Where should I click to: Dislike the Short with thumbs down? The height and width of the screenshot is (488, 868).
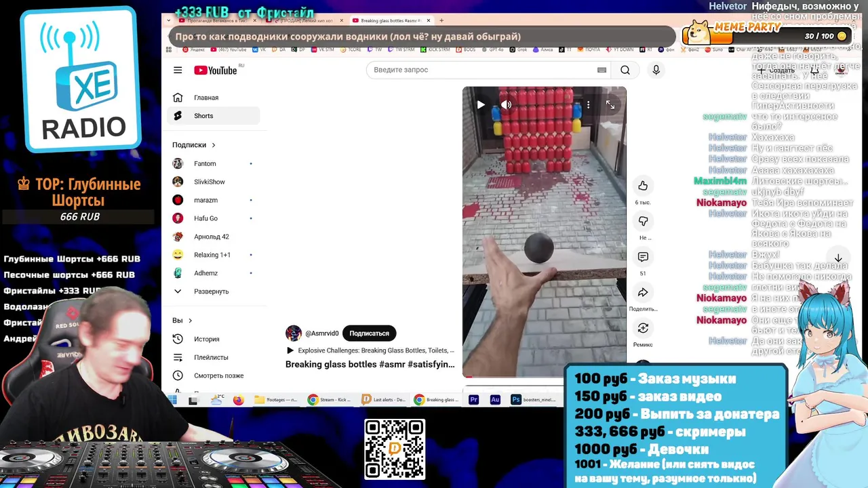(643, 221)
